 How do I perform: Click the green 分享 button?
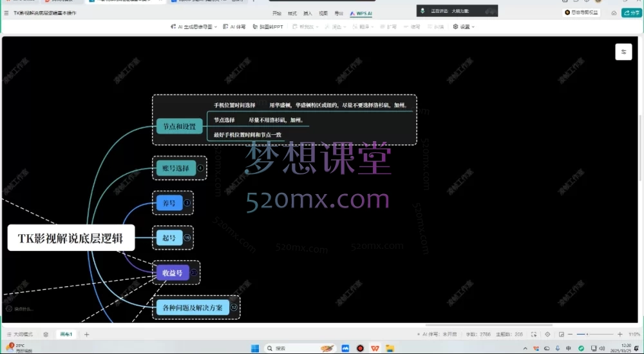click(x=632, y=13)
